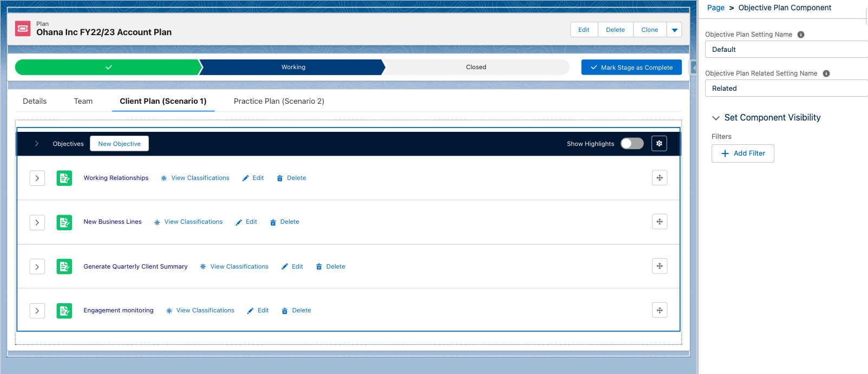Viewport: 868px width, 374px height.
Task: Click the completed green checkmark stage
Action: pos(108,67)
